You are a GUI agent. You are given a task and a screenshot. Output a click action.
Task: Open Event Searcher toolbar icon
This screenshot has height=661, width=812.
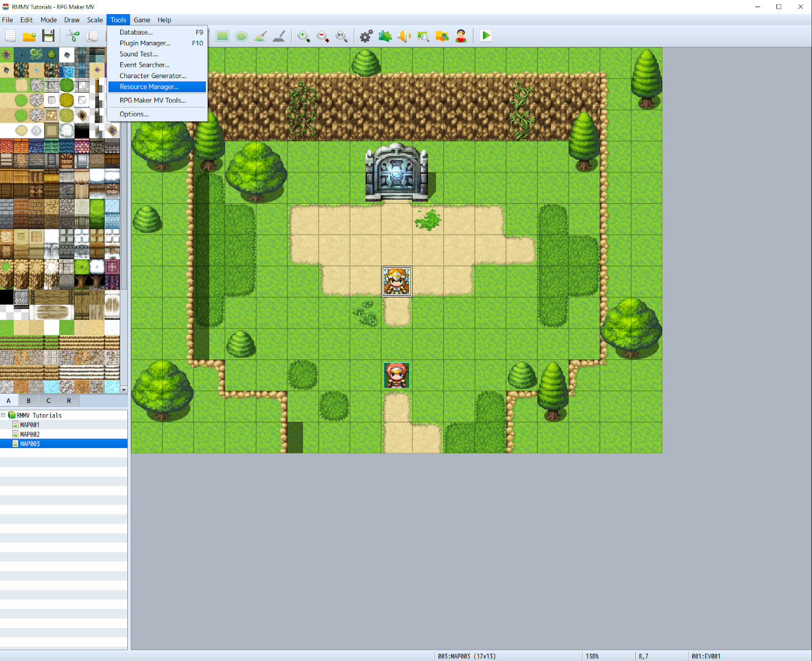point(423,36)
